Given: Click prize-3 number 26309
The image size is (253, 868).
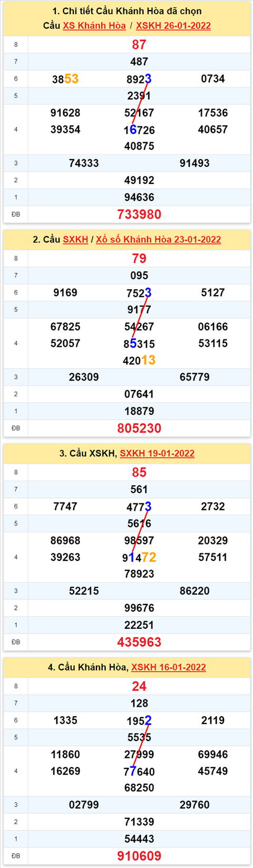Looking at the screenshot, I should (84, 377).
